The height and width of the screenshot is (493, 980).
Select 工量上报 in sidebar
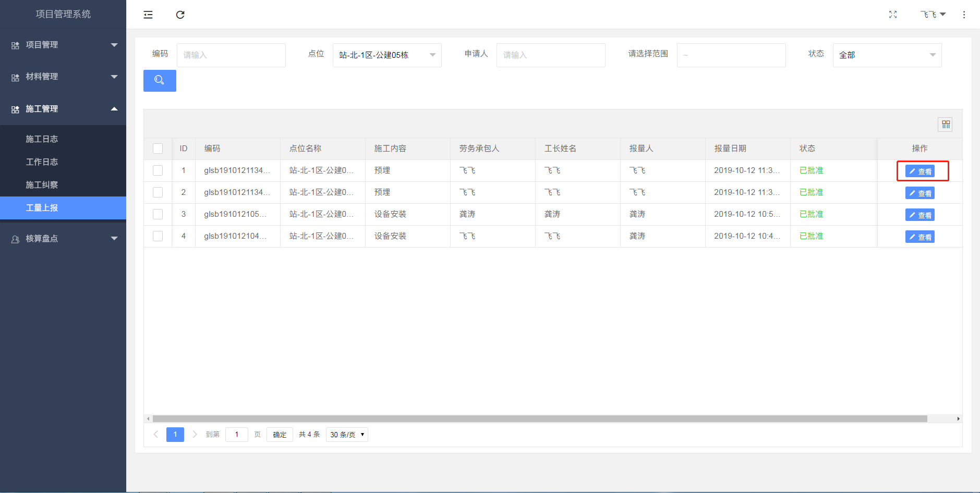63,208
